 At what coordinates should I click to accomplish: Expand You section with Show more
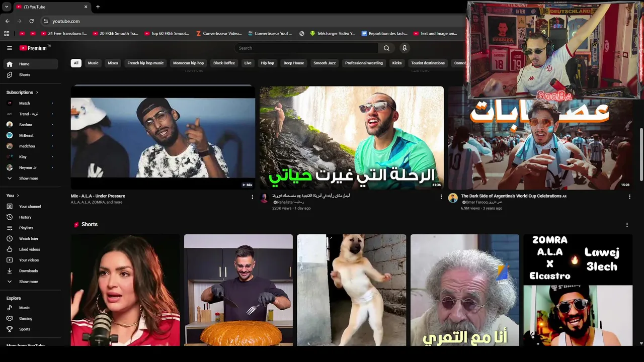[31, 282]
